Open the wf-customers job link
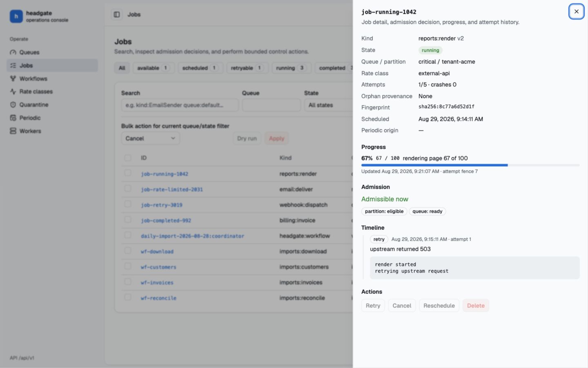 click(x=158, y=267)
